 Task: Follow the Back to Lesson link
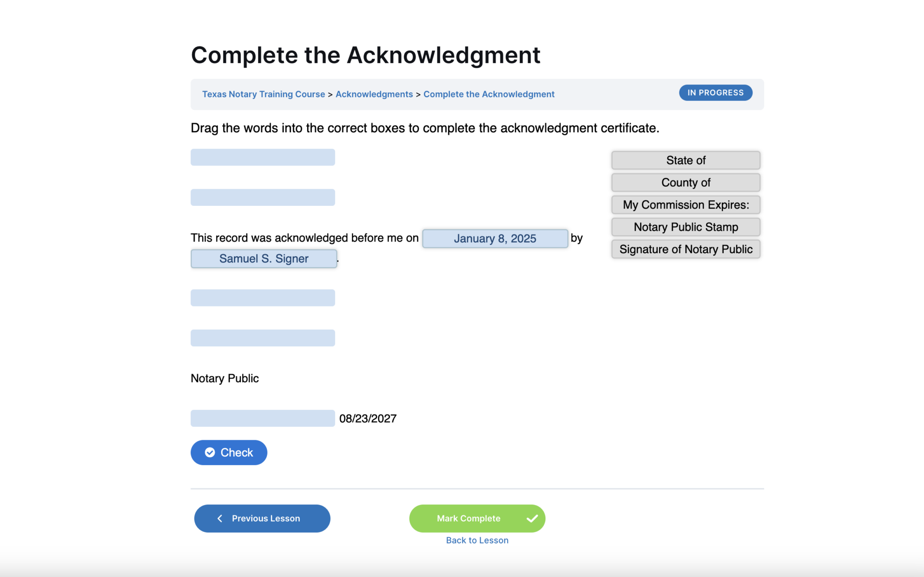coord(477,540)
